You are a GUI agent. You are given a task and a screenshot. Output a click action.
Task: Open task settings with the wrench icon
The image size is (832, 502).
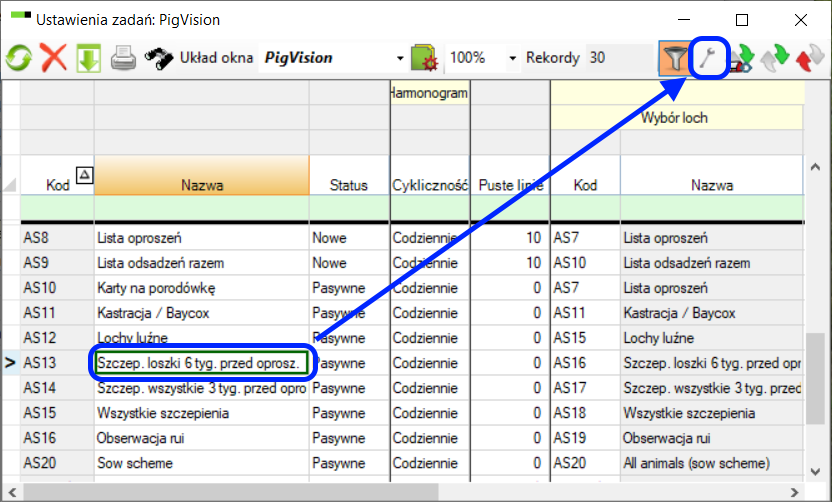pyautogui.click(x=708, y=58)
